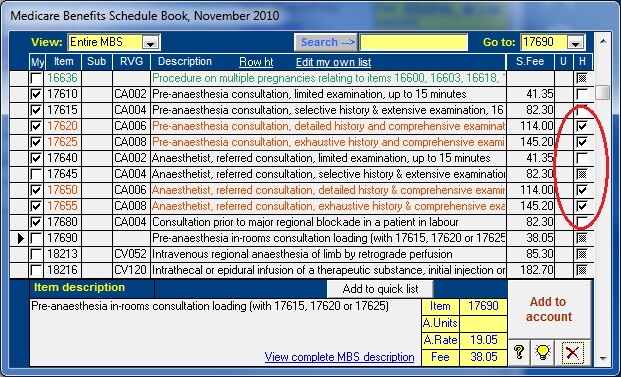Click the CV120 RVG cell
Screen dimensions: 621x377
pos(131,270)
